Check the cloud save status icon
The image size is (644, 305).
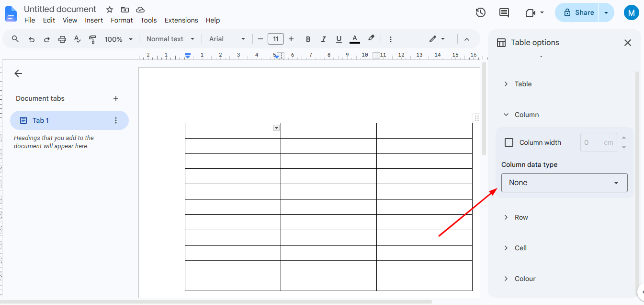tap(140, 10)
